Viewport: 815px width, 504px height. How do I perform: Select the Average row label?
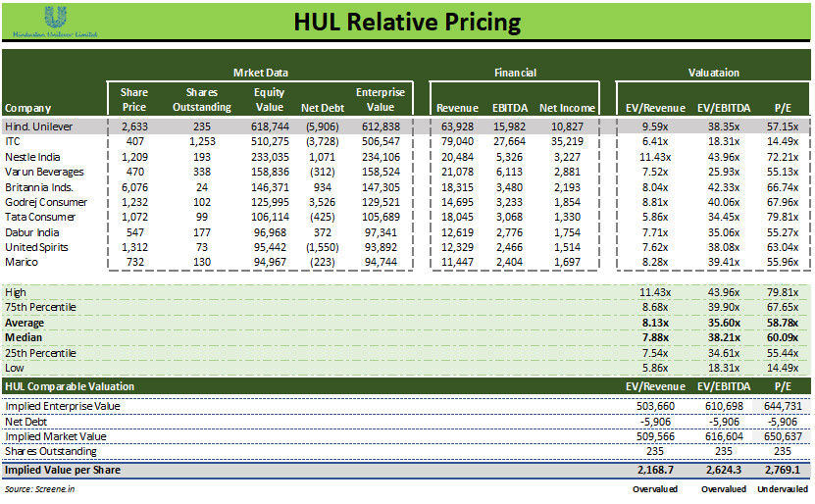[x=25, y=323]
